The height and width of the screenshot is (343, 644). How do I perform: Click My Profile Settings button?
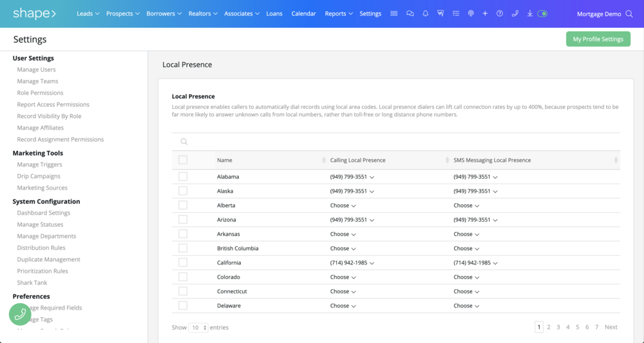598,39
